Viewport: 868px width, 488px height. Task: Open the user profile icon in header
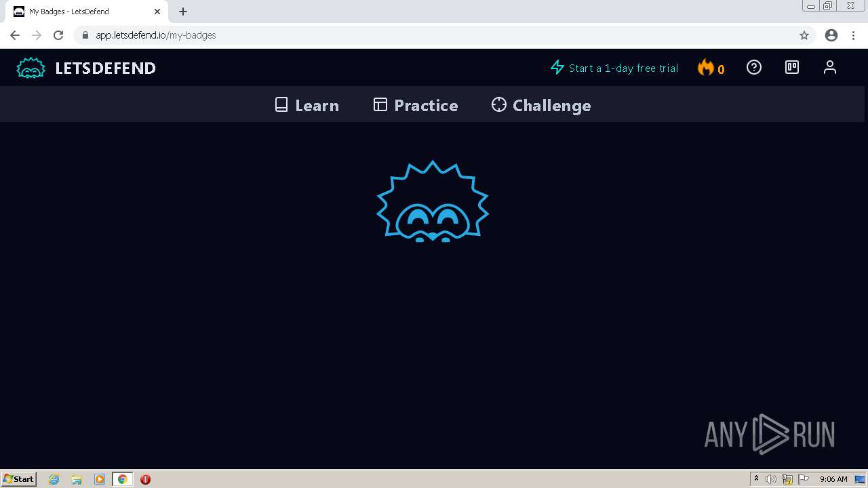[830, 67]
